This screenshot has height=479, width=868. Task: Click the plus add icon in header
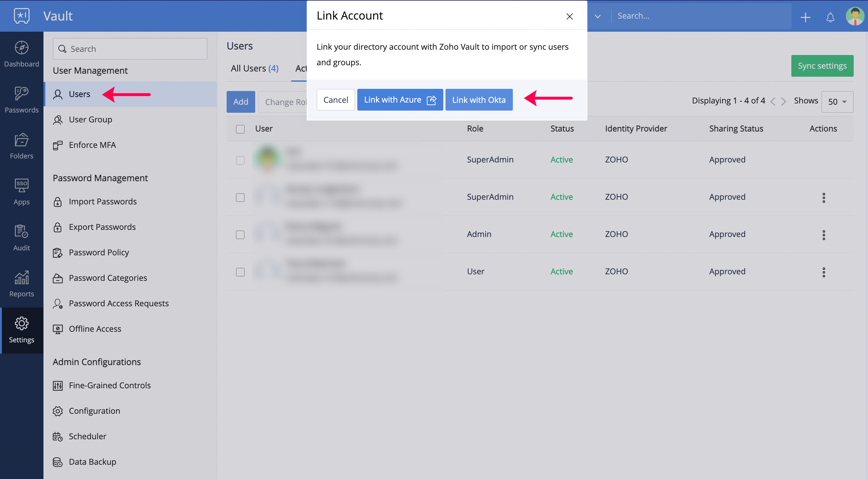click(x=805, y=17)
